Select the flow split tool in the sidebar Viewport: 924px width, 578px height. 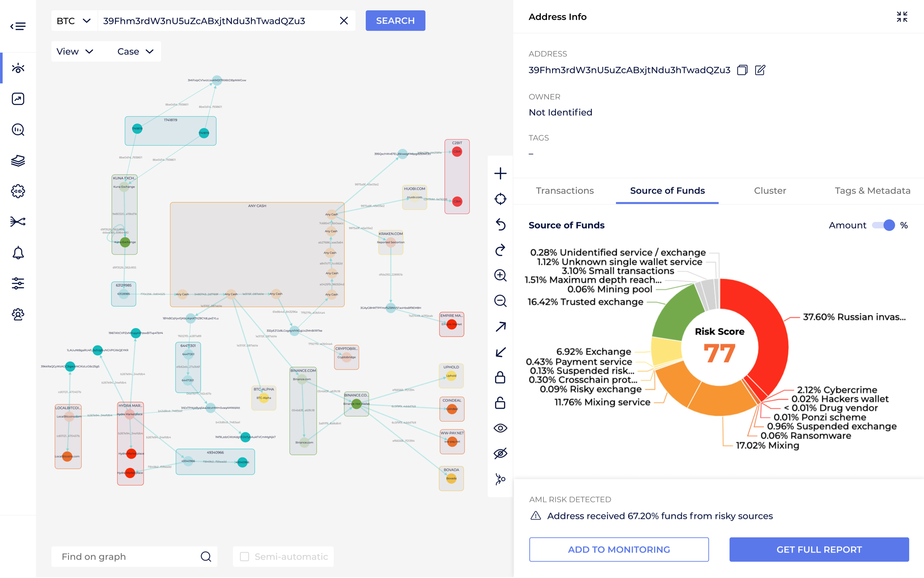point(18,222)
